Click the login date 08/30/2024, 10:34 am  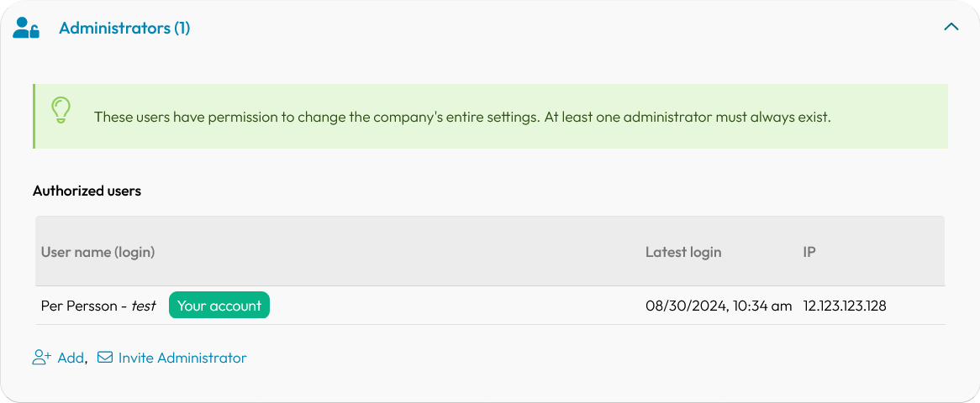(719, 306)
